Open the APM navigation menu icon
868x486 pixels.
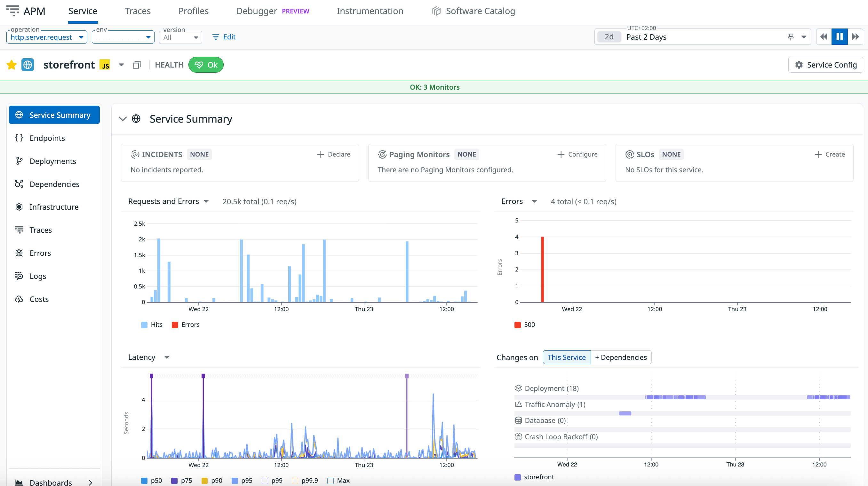click(12, 11)
